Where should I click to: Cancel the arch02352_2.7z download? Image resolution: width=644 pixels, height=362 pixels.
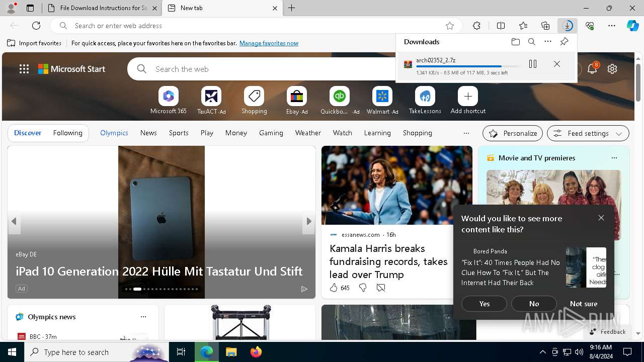(x=556, y=64)
